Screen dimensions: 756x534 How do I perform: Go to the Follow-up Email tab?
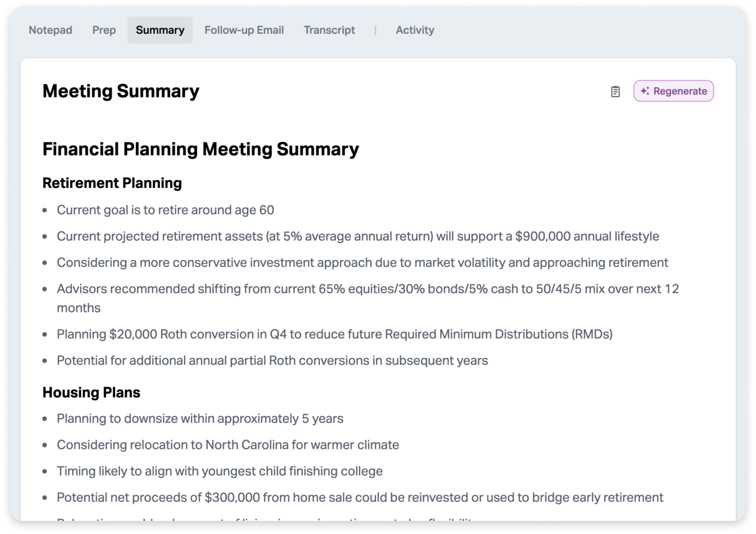pos(244,30)
